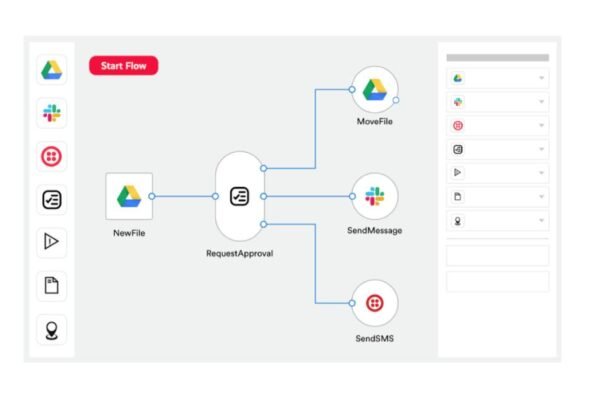The height and width of the screenshot is (410, 590).
Task: Select the SendSMS Twilio node
Action: tap(374, 303)
